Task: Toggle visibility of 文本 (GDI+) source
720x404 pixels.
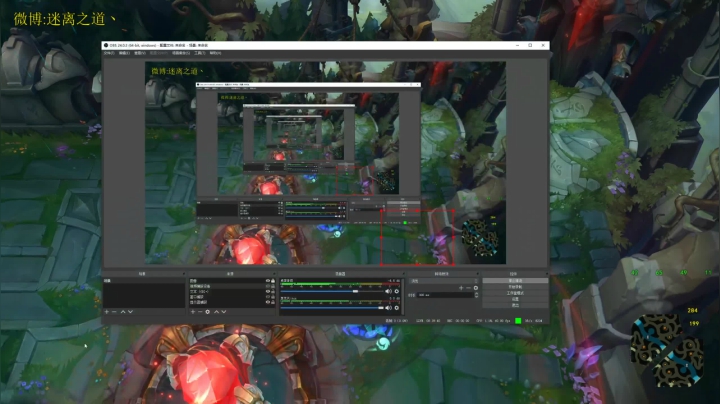Action: [268, 291]
